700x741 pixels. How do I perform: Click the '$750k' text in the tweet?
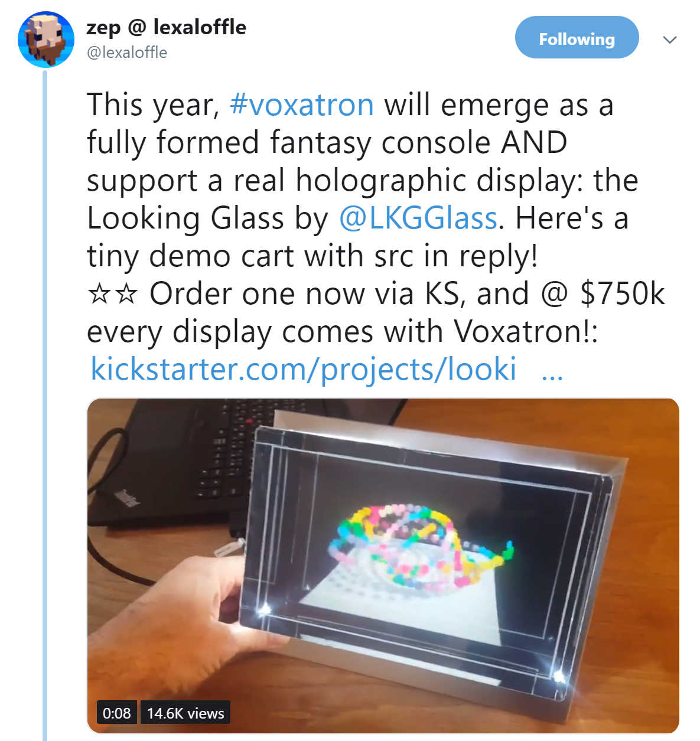623,294
